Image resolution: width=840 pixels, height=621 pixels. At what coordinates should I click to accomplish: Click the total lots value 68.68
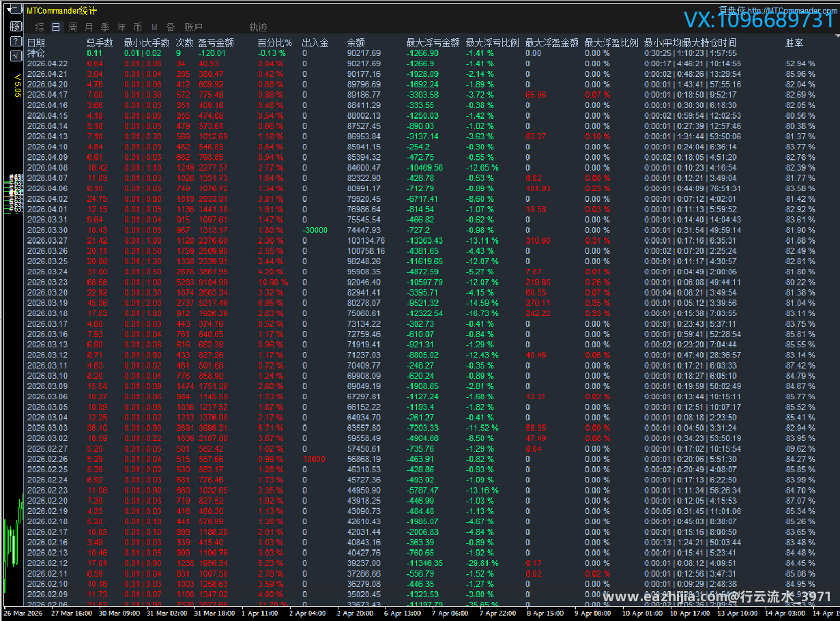click(x=97, y=282)
